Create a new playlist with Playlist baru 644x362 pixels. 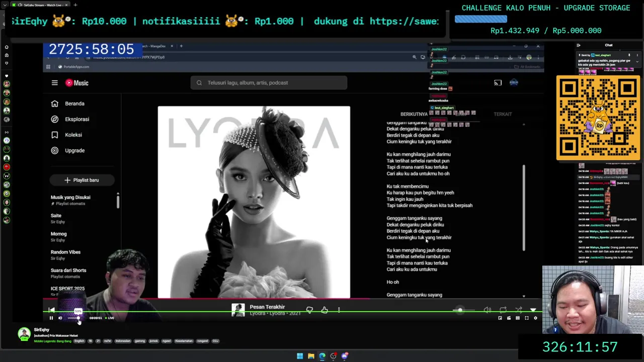(82, 180)
